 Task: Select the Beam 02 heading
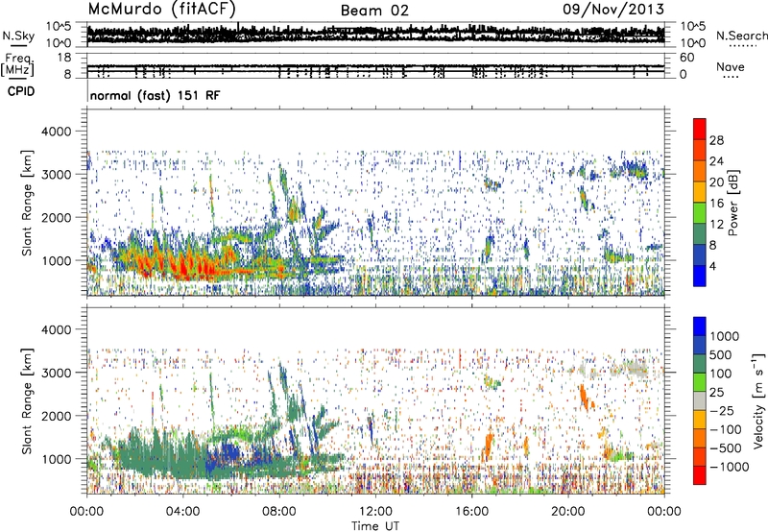pos(374,11)
